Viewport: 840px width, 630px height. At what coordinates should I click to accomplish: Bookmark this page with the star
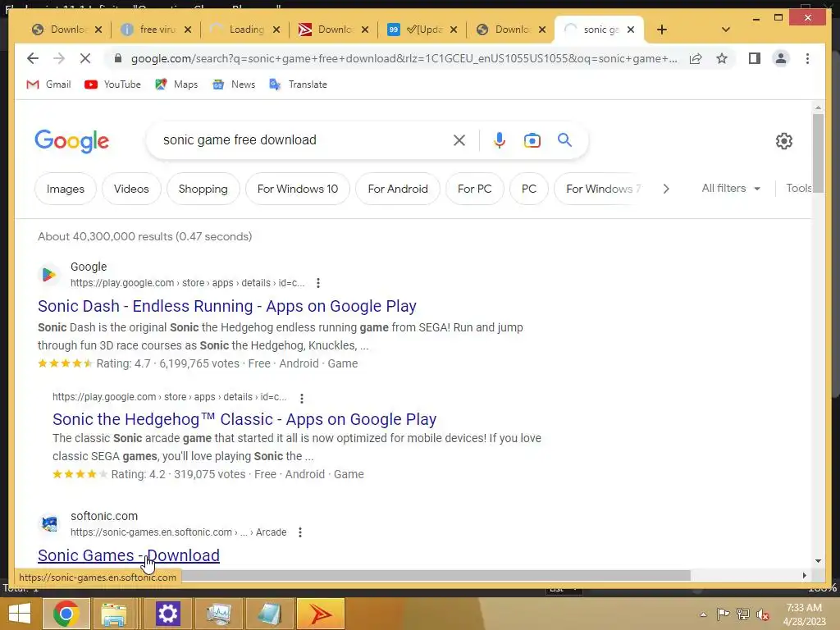(722, 58)
